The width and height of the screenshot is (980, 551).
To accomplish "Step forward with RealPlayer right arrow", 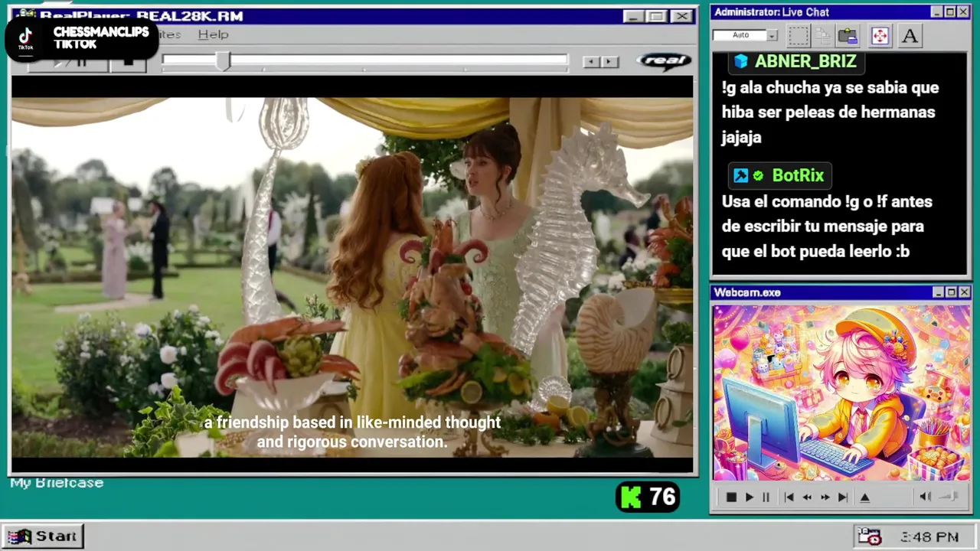I will click(x=609, y=62).
